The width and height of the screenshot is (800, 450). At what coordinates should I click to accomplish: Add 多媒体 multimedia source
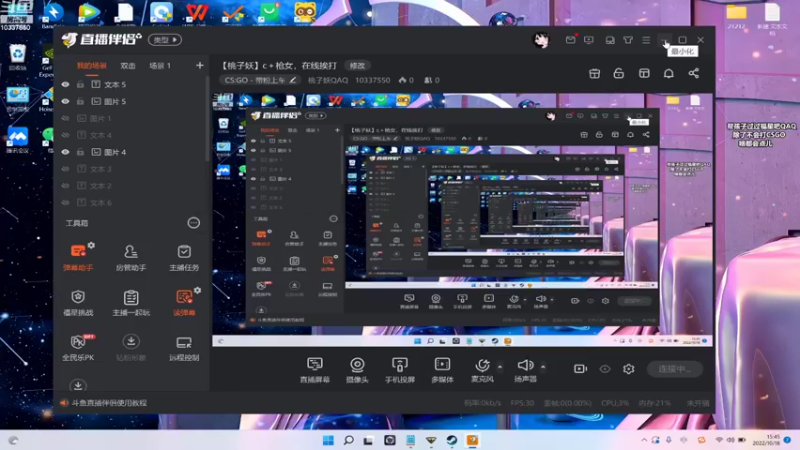point(442,370)
